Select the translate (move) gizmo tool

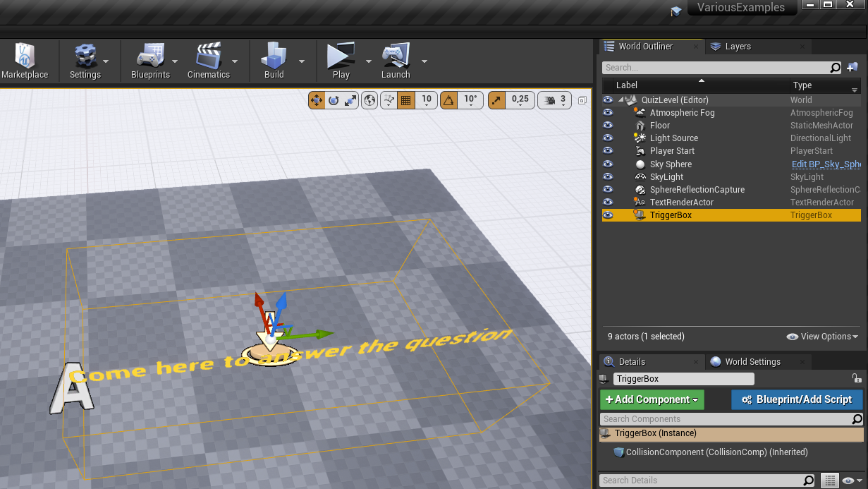[x=317, y=100]
